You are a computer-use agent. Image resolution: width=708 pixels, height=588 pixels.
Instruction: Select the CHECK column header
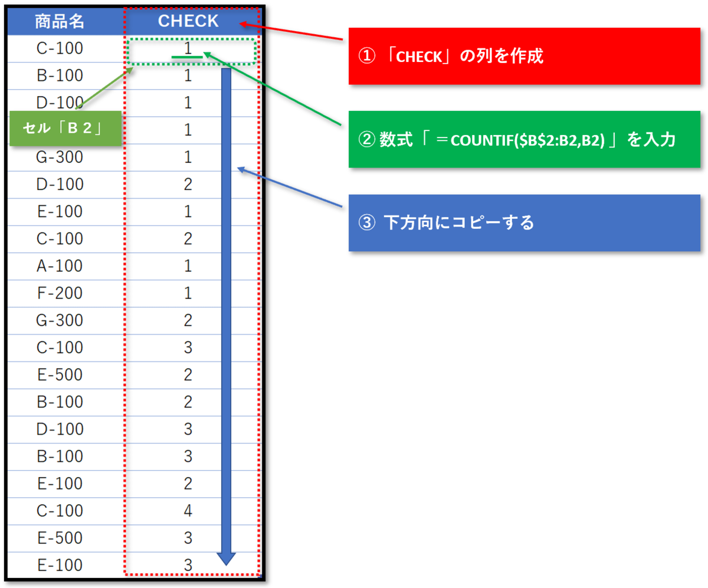188,21
